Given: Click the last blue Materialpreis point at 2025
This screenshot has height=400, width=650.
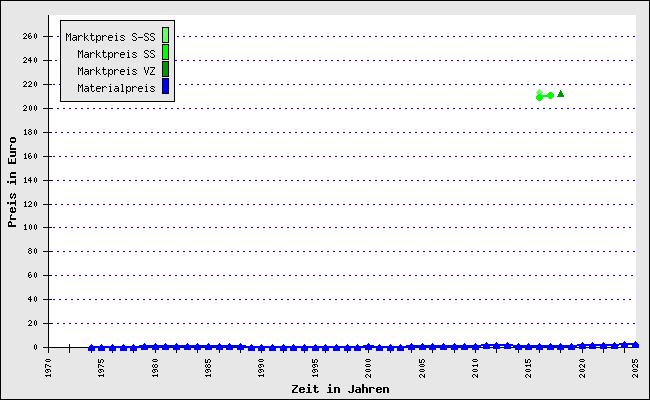Looking at the screenshot, I should (635, 344).
